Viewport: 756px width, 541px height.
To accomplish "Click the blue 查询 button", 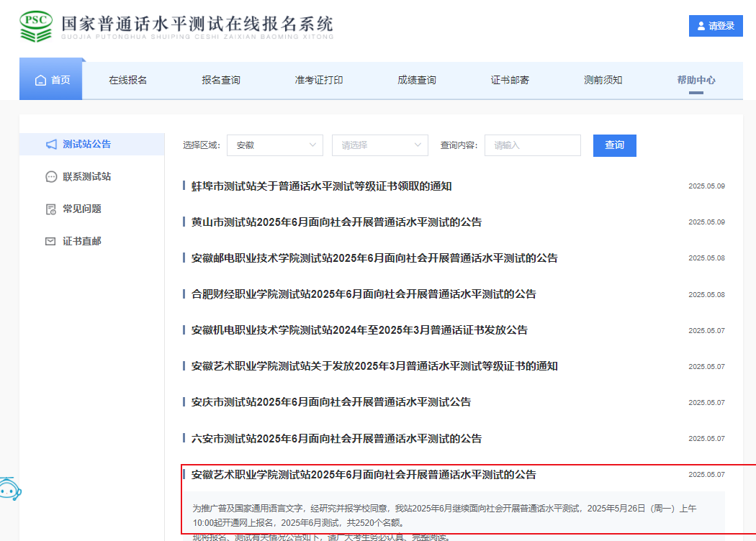I will 614,145.
